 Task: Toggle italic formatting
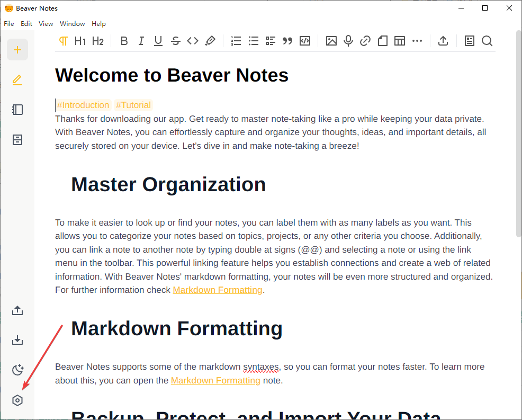(141, 41)
